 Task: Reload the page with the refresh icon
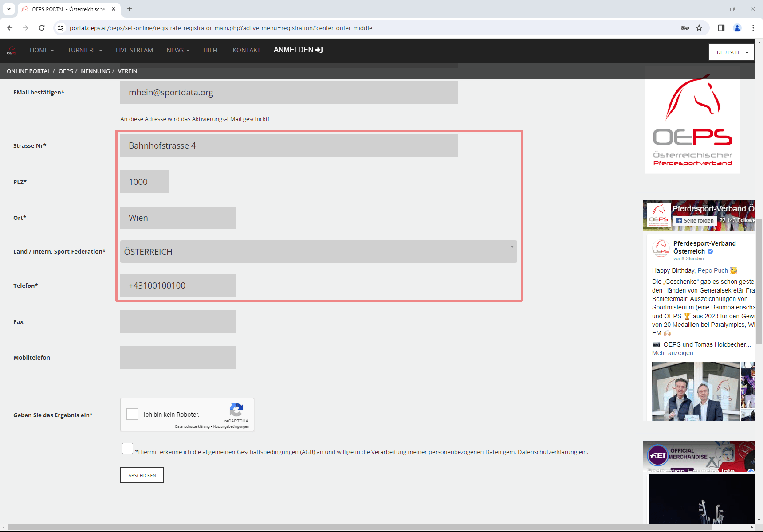[42, 28]
